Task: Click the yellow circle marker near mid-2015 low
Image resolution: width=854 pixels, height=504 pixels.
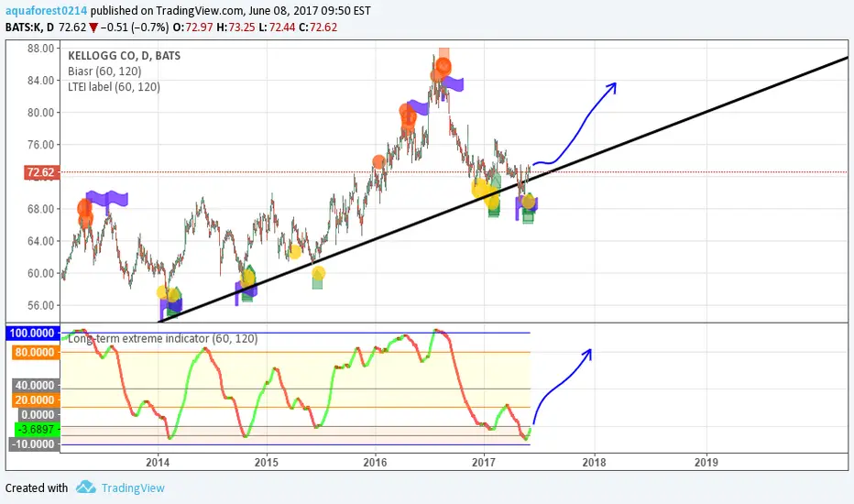Action: pyautogui.click(x=318, y=273)
